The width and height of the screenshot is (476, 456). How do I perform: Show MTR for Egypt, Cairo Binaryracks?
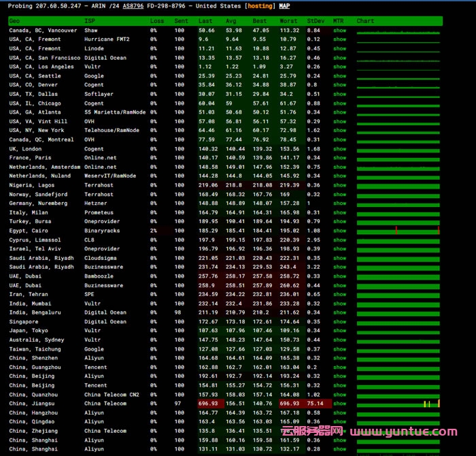pos(339,231)
